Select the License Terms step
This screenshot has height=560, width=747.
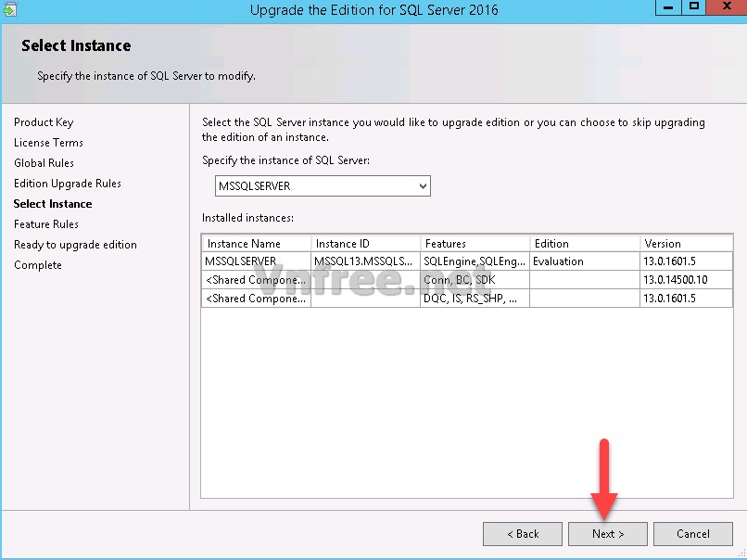(x=48, y=143)
